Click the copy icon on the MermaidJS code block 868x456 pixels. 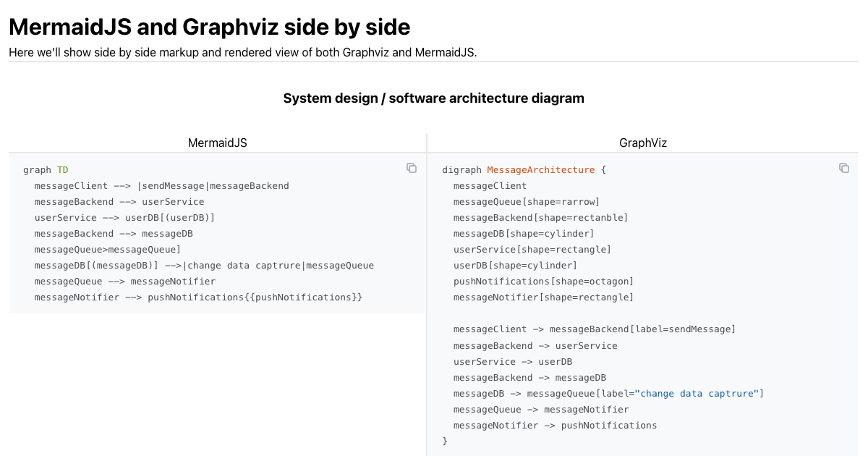click(x=412, y=168)
